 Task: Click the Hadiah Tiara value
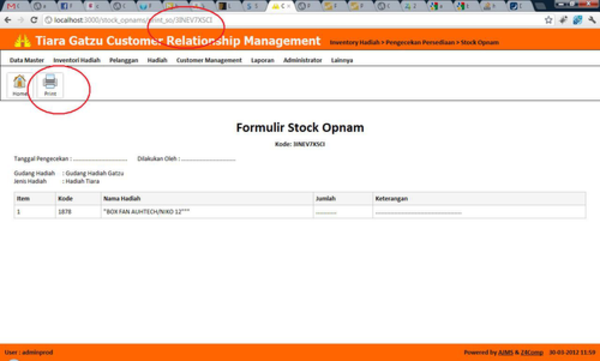82,181
